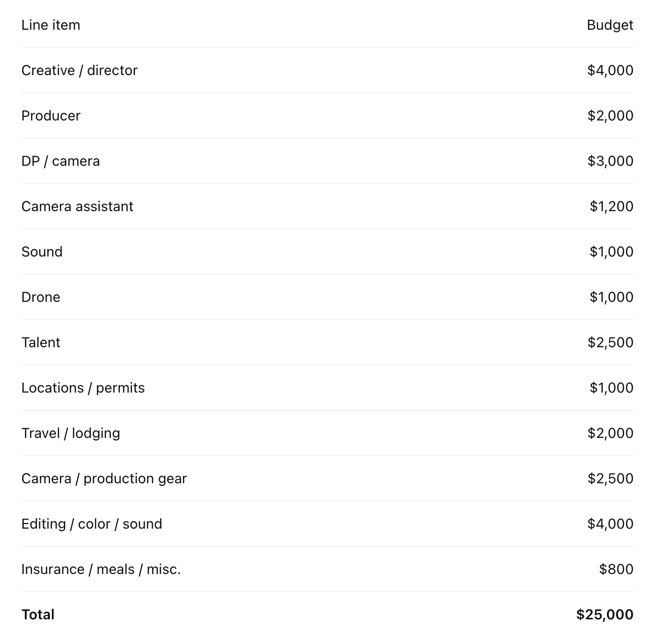Click the Camera / production gear label

(x=104, y=479)
